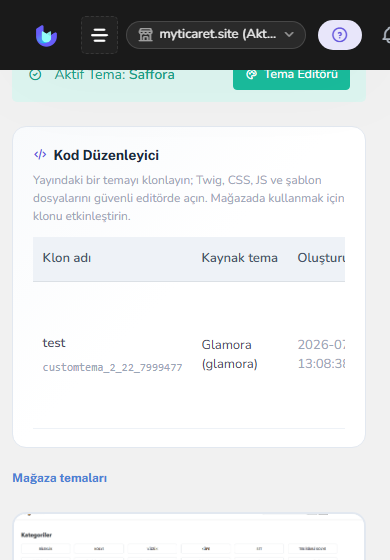The height and width of the screenshot is (560, 390).
Task: Click the Glamora (glamora) source theme cell
Action: point(230,354)
